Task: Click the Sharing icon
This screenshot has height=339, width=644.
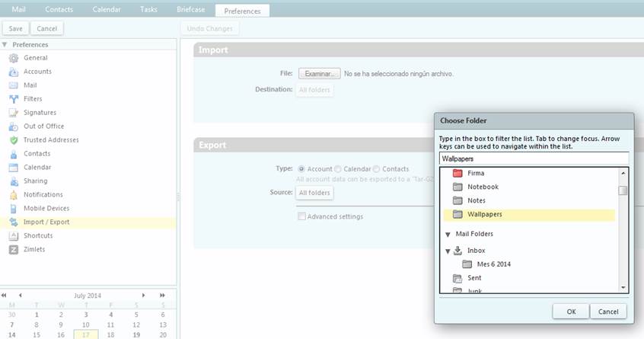Action: pos(14,181)
